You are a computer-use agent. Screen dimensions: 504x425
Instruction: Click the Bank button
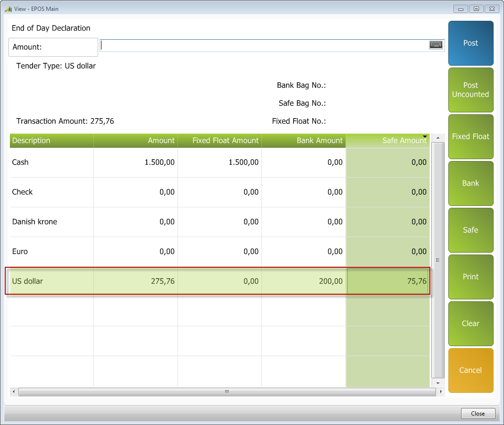point(470,183)
